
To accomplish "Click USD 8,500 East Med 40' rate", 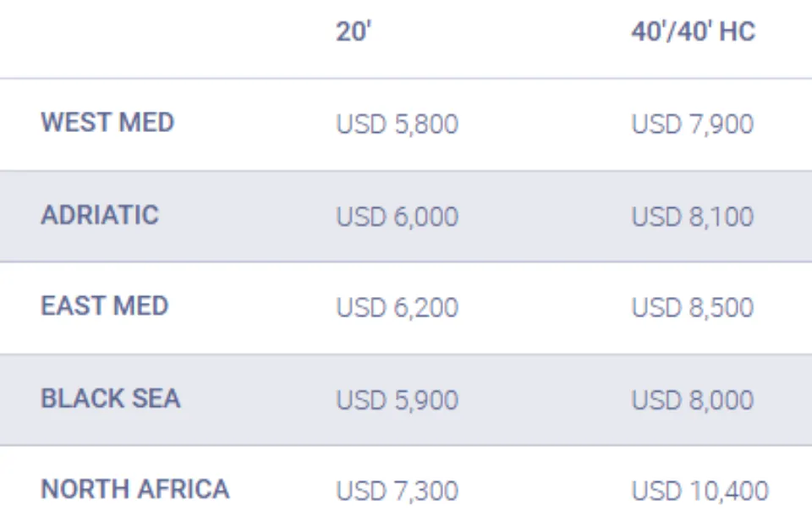I will 693,308.
